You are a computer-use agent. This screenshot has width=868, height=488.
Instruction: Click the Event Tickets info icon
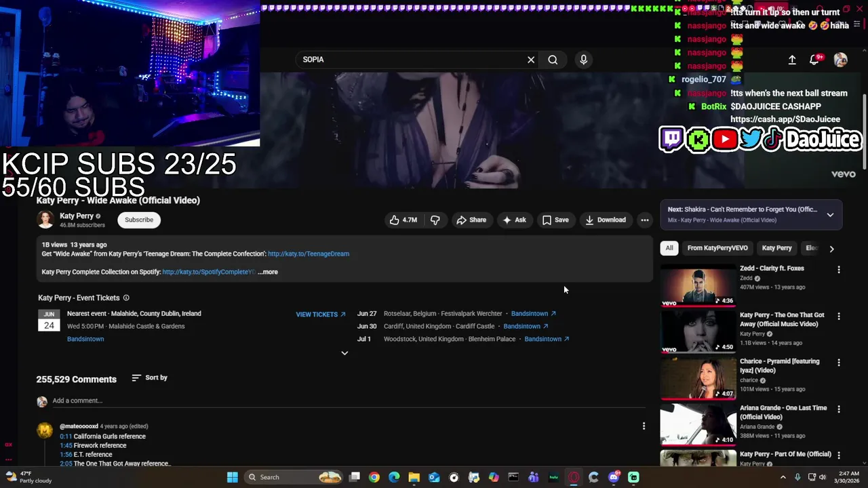coord(126,298)
